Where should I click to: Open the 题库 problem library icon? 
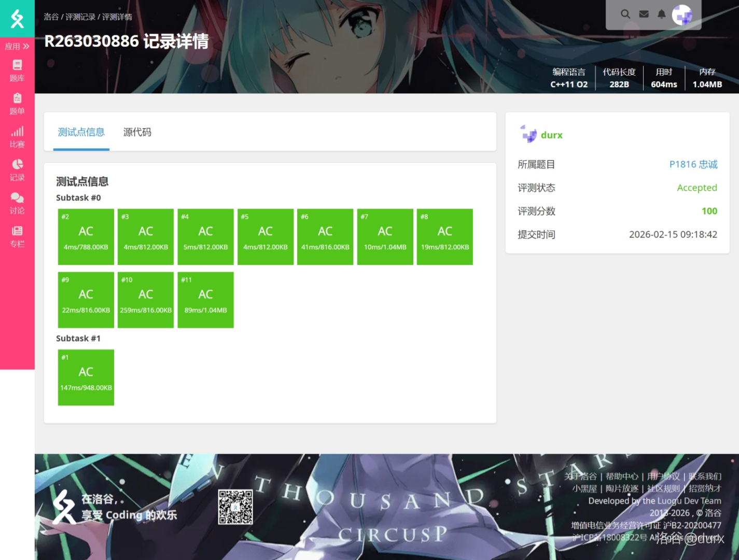pyautogui.click(x=17, y=71)
